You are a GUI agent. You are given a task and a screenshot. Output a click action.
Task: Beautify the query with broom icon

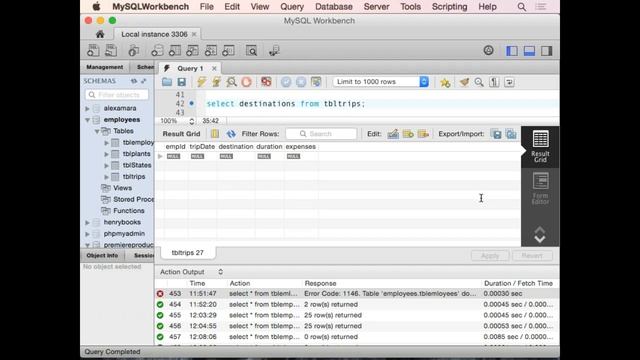[x=464, y=82]
